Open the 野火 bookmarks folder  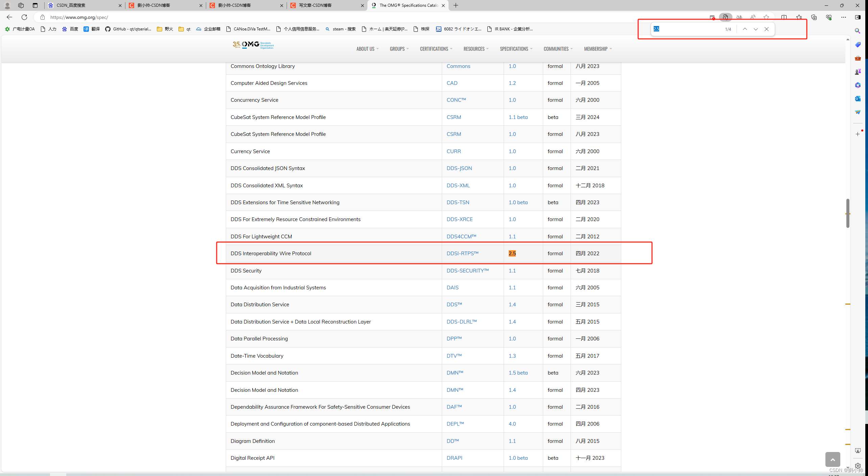click(165, 29)
